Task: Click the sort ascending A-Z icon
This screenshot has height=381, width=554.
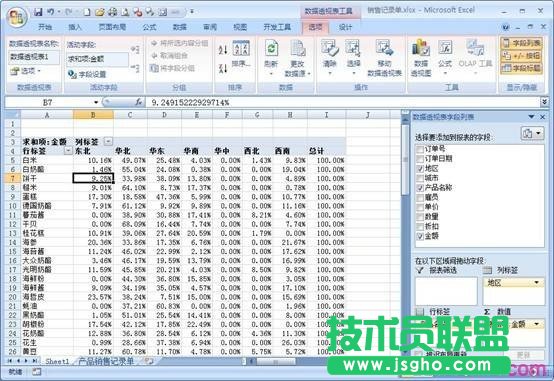Action: (223, 50)
